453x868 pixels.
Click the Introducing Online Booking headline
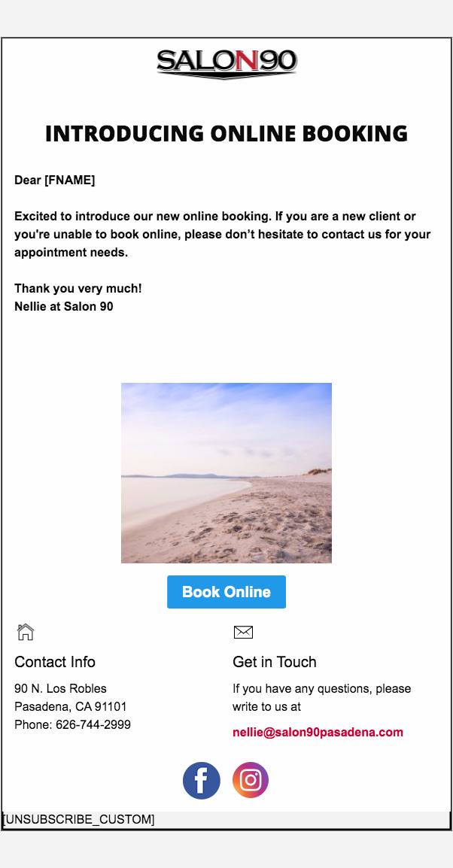pyautogui.click(x=226, y=134)
